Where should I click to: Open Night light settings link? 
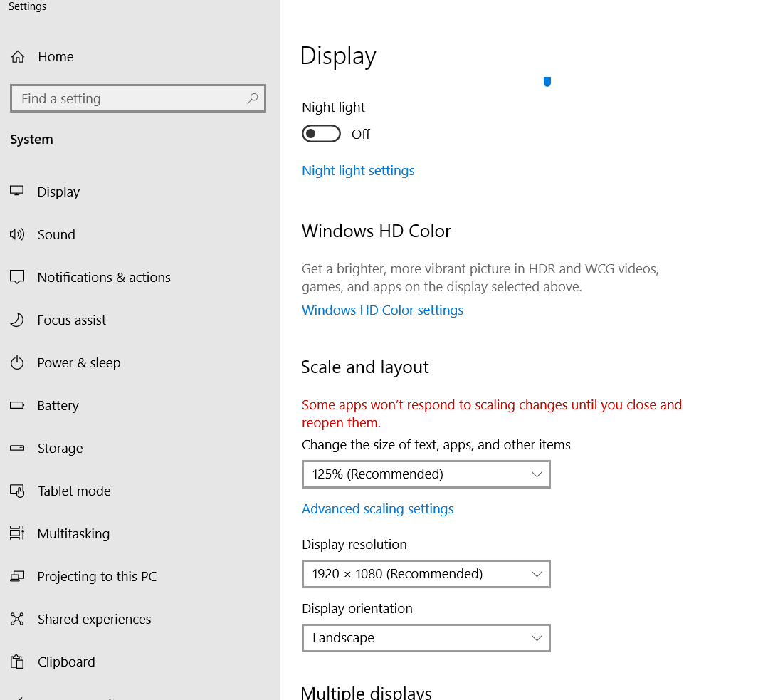click(358, 171)
